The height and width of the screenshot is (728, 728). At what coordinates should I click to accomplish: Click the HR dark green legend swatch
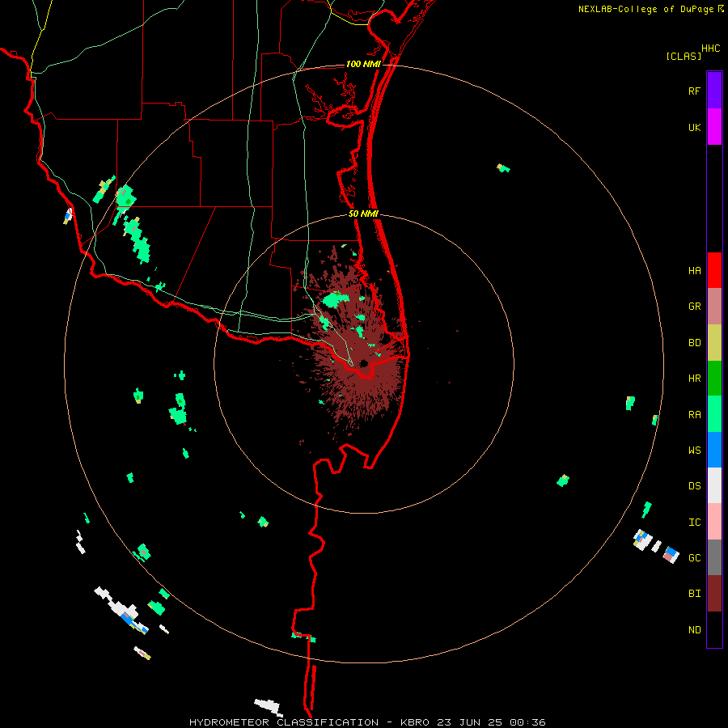(714, 378)
